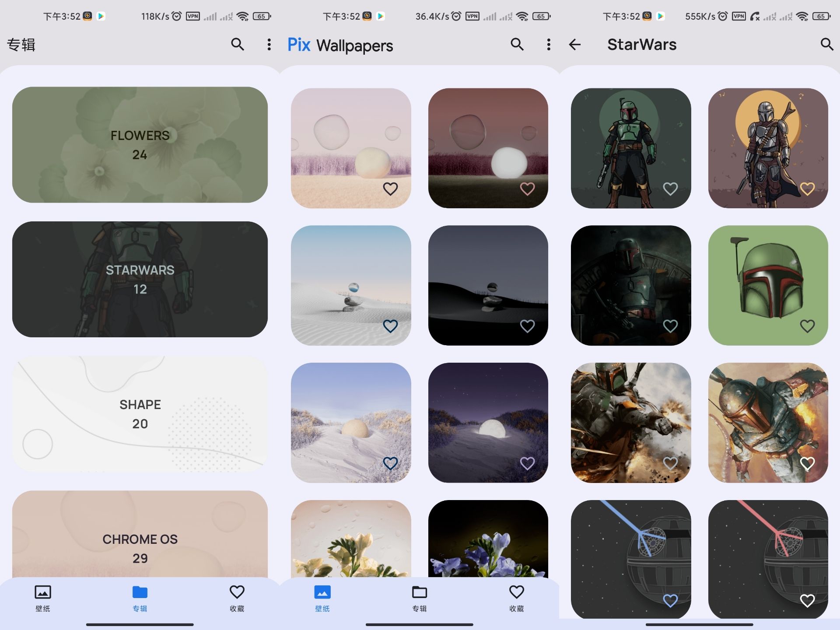Favorite the jetpack Boba Fett tentacle wallpaper
Screen dimensions: 840x630
point(807,463)
